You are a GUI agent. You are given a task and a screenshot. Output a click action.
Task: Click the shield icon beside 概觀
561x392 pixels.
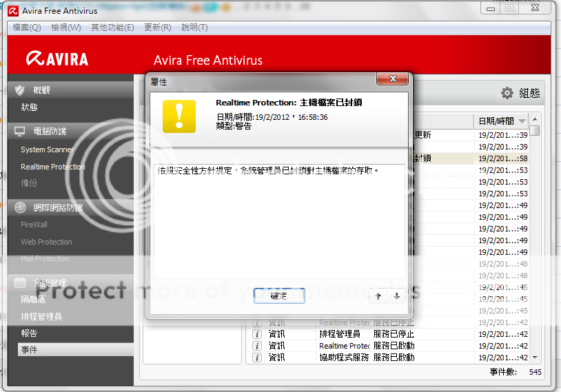pyautogui.click(x=20, y=90)
